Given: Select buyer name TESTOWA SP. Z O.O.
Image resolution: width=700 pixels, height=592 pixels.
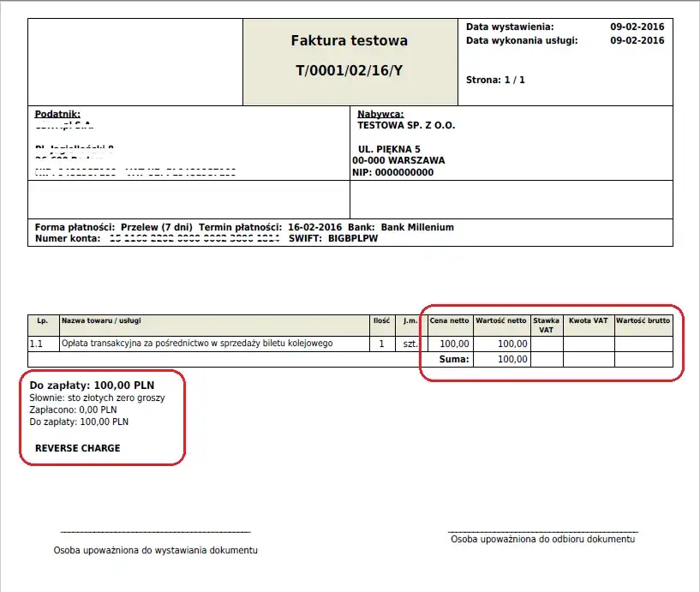Looking at the screenshot, I should point(406,125).
